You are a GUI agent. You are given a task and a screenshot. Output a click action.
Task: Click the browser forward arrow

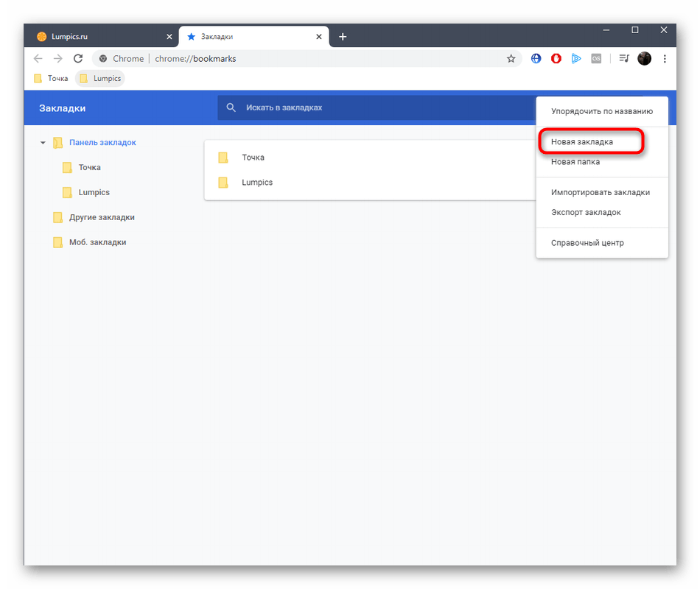coord(58,58)
